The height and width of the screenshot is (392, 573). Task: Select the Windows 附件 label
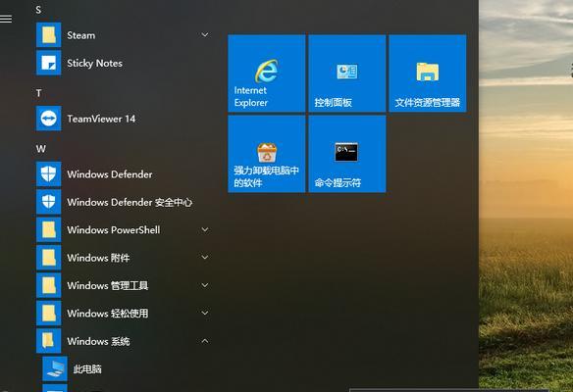[98, 258]
